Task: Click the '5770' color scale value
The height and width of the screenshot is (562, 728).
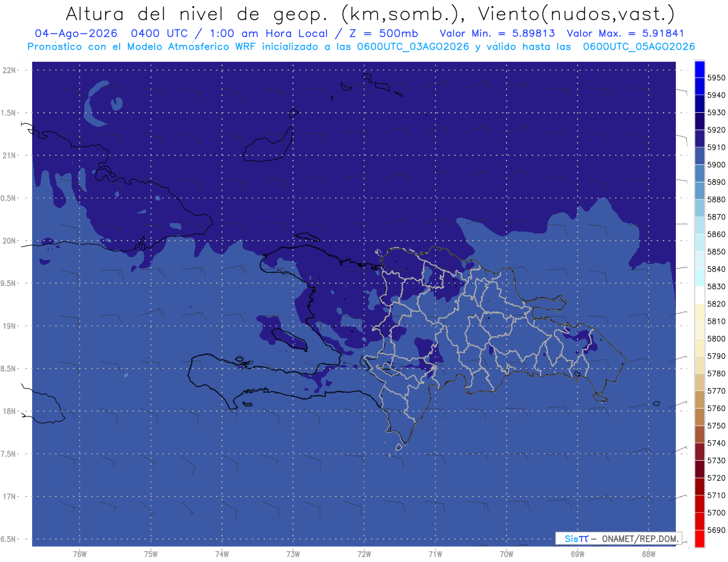Action: click(x=716, y=391)
